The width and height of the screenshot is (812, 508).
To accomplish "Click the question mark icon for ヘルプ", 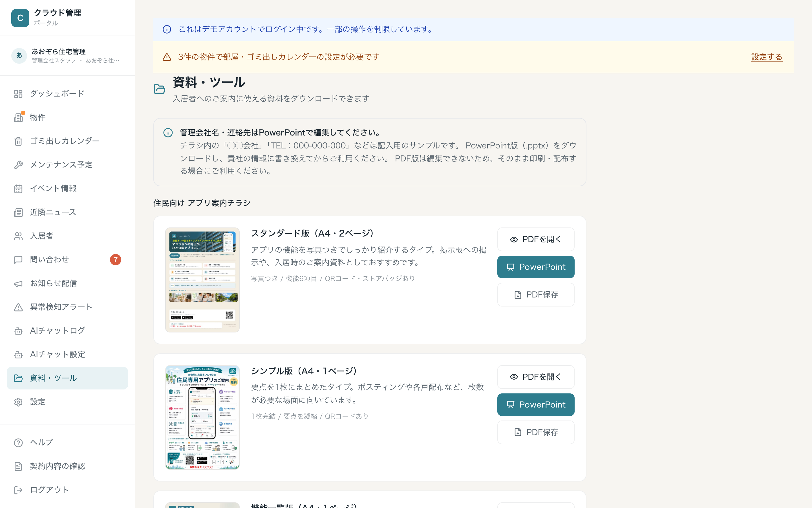I will pyautogui.click(x=18, y=443).
